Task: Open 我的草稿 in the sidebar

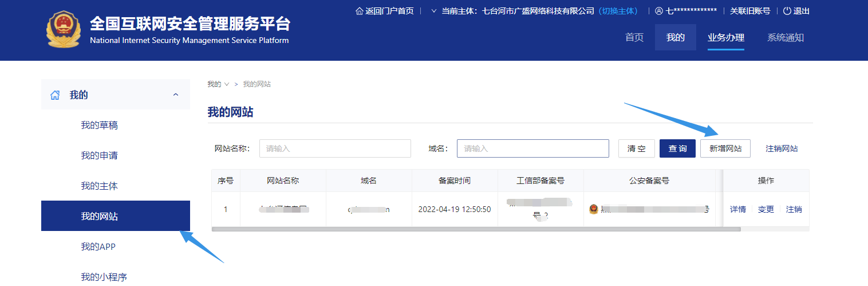Action: click(99, 125)
